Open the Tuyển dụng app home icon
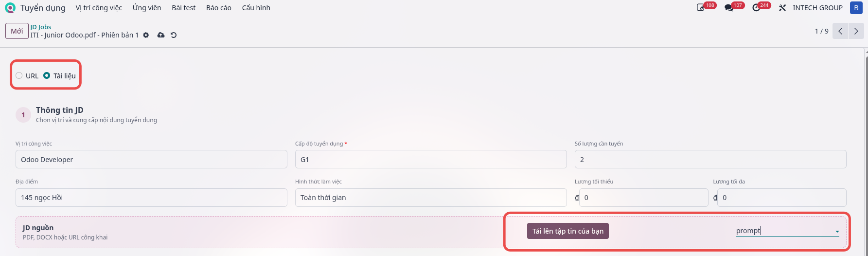The image size is (868, 256). (10, 8)
